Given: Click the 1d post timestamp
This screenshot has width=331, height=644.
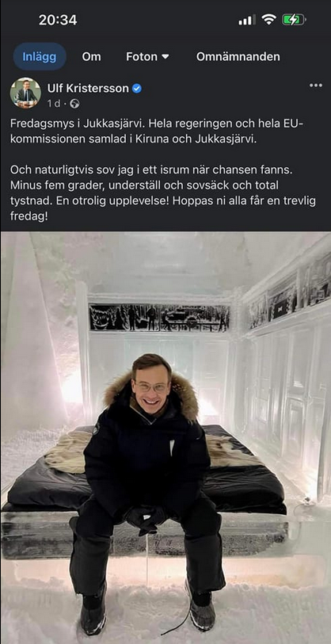Looking at the screenshot, I should (x=53, y=104).
